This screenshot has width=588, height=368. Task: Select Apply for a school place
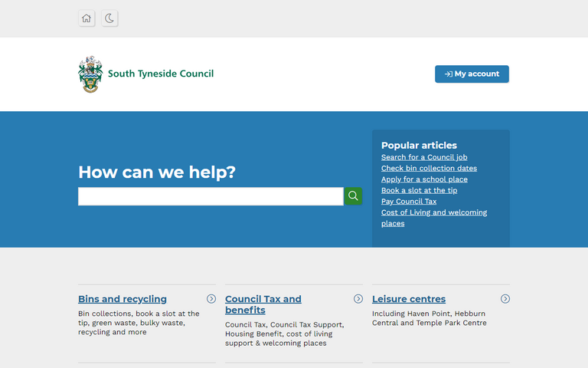click(424, 179)
